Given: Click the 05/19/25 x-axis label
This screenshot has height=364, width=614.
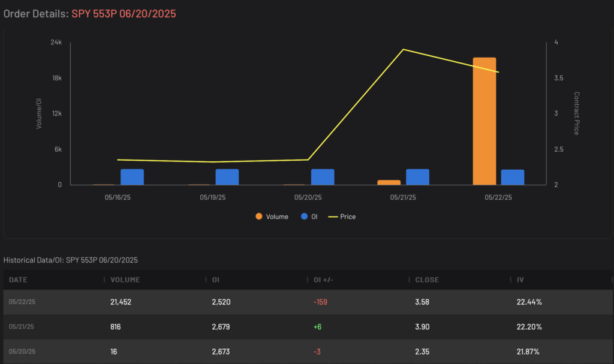Looking at the screenshot, I should [213, 197].
